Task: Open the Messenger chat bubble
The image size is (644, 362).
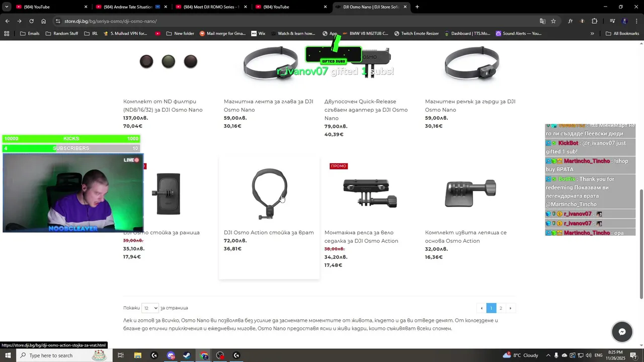Action: pos(622,332)
